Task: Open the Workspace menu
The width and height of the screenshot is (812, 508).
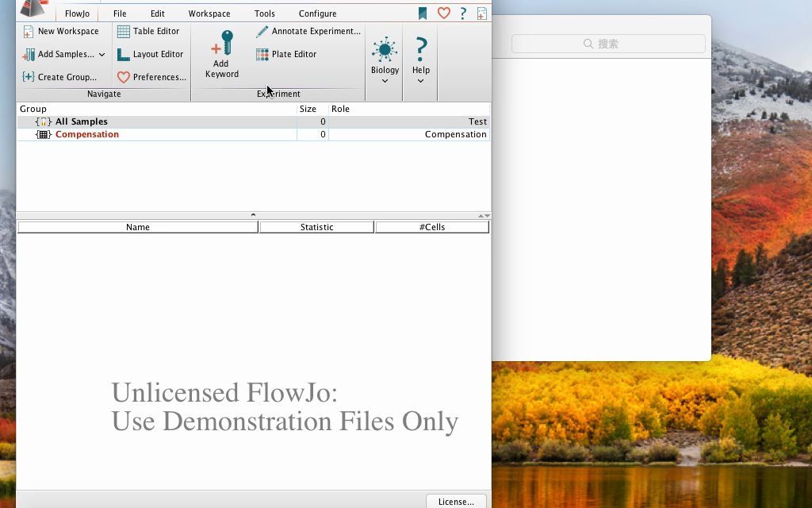Action: (209, 13)
